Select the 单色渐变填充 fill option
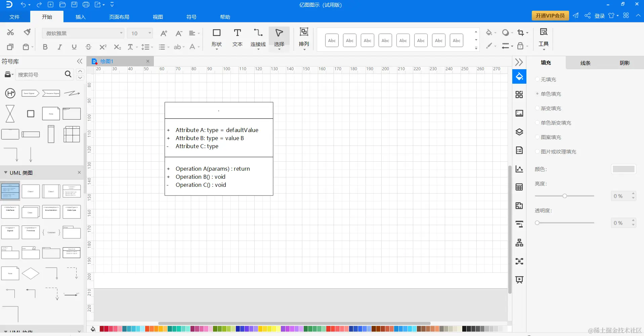Screen dimensions: 644x336 tap(553, 123)
